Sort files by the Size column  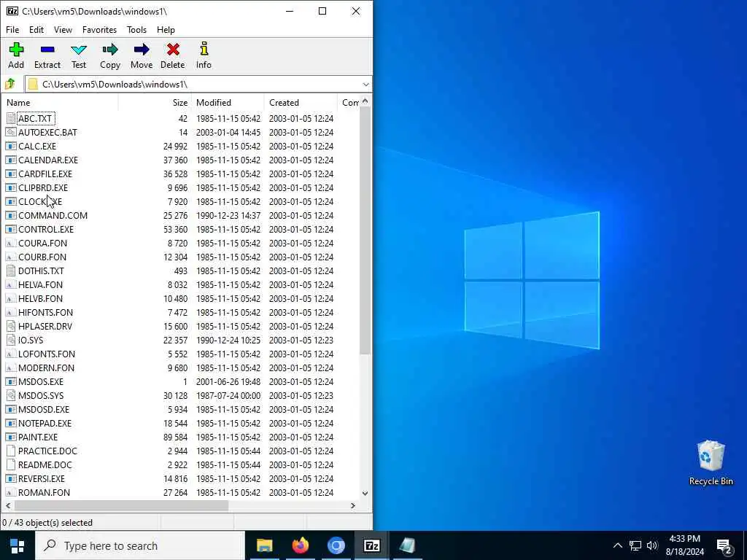155,102
